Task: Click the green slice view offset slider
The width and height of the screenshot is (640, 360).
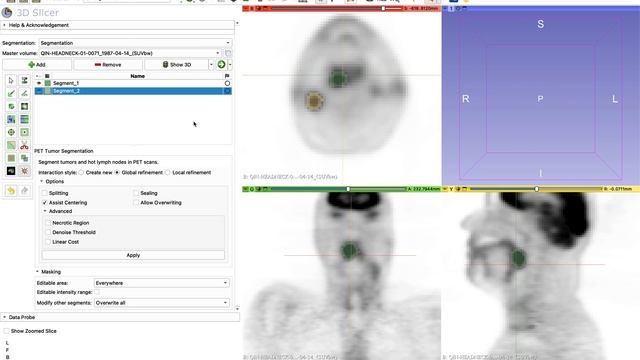Action: [x=339, y=189]
